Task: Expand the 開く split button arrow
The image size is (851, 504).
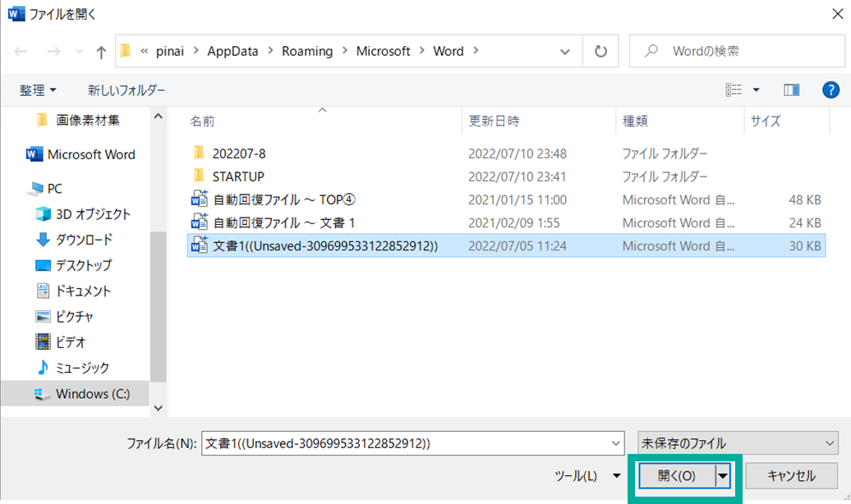Action: pyautogui.click(x=723, y=475)
